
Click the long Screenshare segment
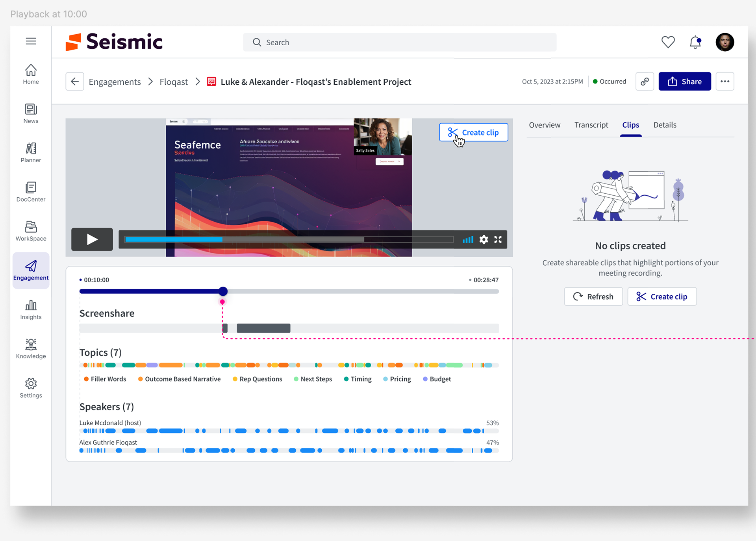[x=263, y=328]
